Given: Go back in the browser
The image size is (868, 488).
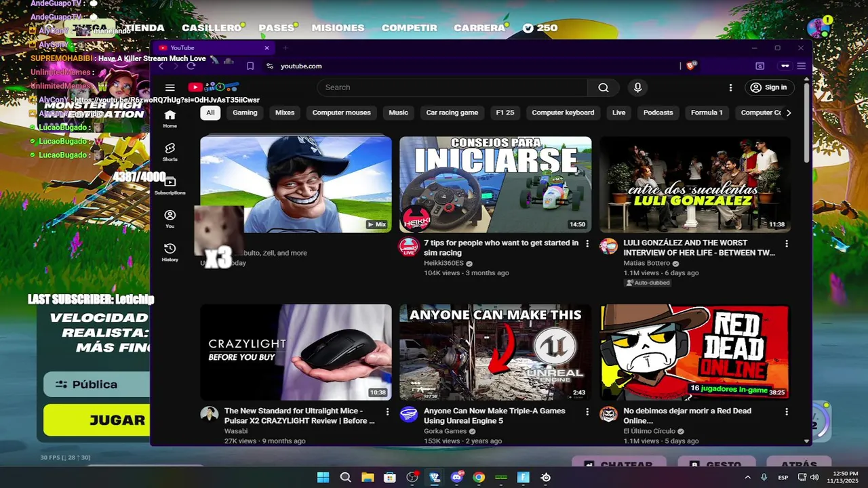Looking at the screenshot, I should tap(161, 66).
